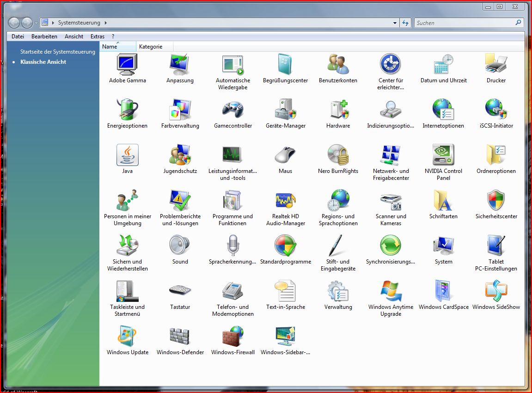Open Windows SideShow icon
The height and width of the screenshot is (393, 532).
[x=496, y=290]
